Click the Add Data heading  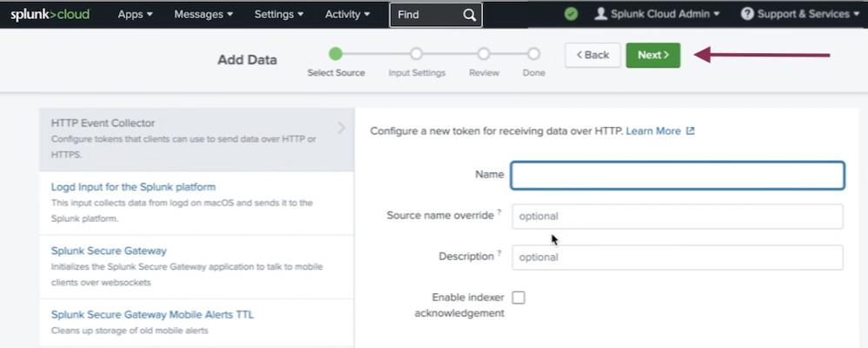point(247,60)
